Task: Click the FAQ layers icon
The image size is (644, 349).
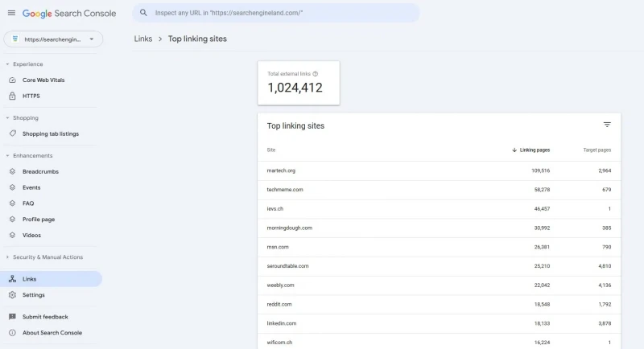Action: tap(12, 203)
